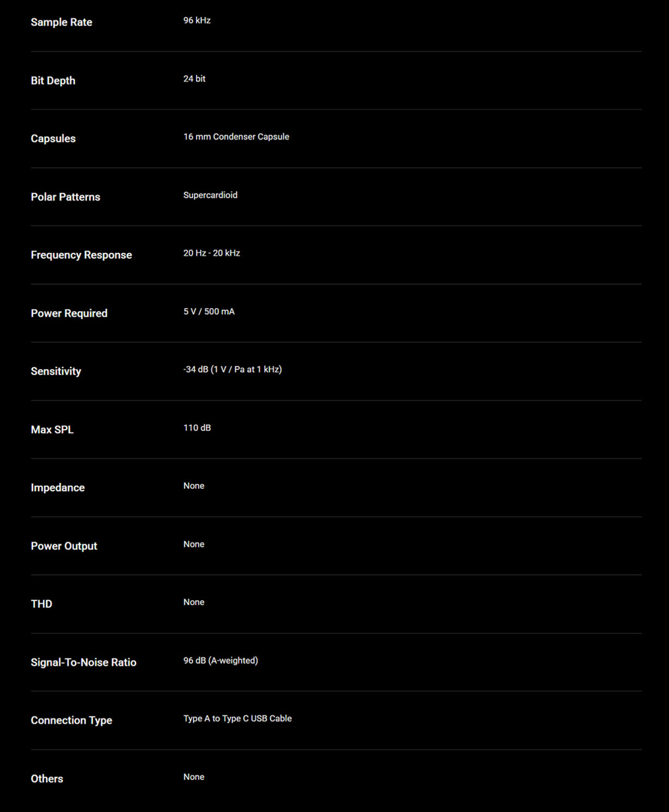Select the 96 dB (A-weighted) value

221,661
